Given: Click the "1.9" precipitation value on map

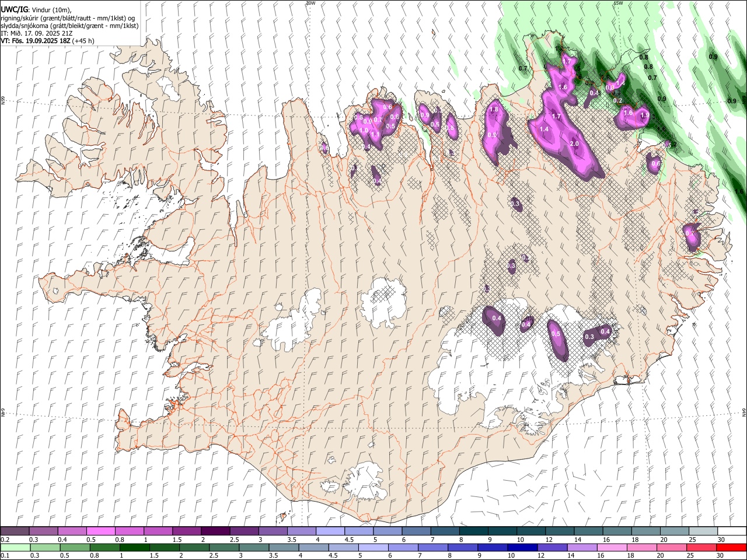Looking at the screenshot, I should point(644,116).
